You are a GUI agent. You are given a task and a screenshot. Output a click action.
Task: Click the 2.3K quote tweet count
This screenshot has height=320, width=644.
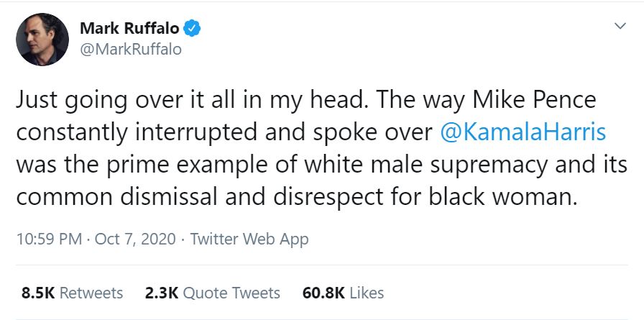point(162,293)
